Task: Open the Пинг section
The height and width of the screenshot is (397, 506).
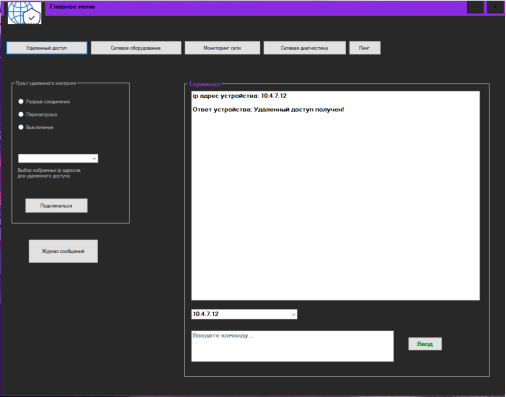Action: tap(365, 48)
